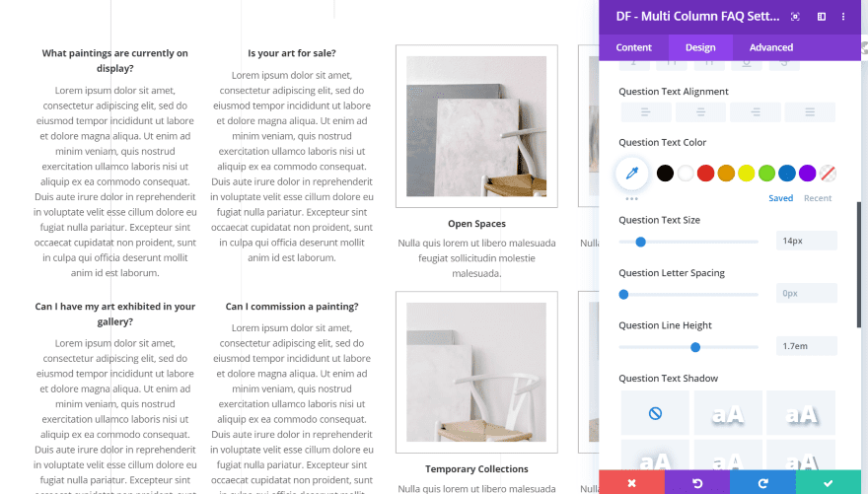Click the red discard changes X button
Image resolution: width=868 pixels, height=494 pixels.
(x=631, y=482)
